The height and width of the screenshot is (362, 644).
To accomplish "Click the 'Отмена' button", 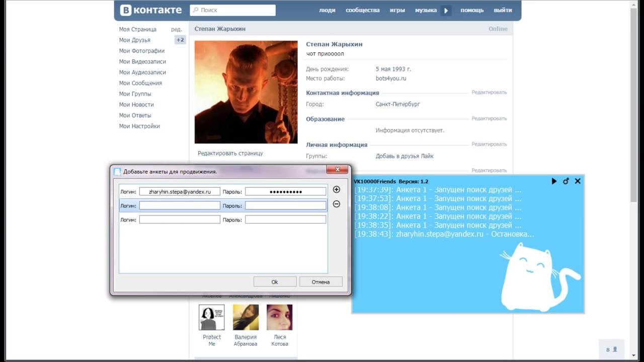I will [x=320, y=282].
